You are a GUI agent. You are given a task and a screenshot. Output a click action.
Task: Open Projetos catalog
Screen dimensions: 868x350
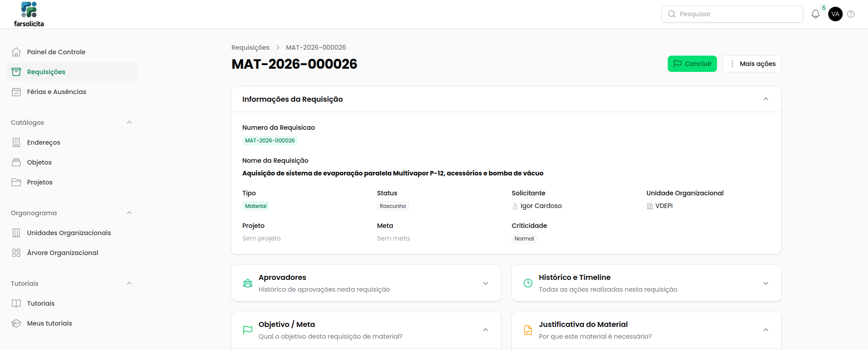[72, 182]
